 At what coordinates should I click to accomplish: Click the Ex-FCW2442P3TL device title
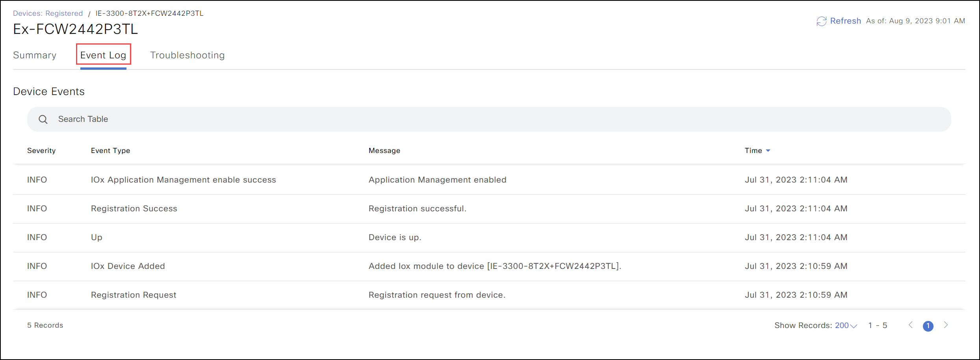76,29
